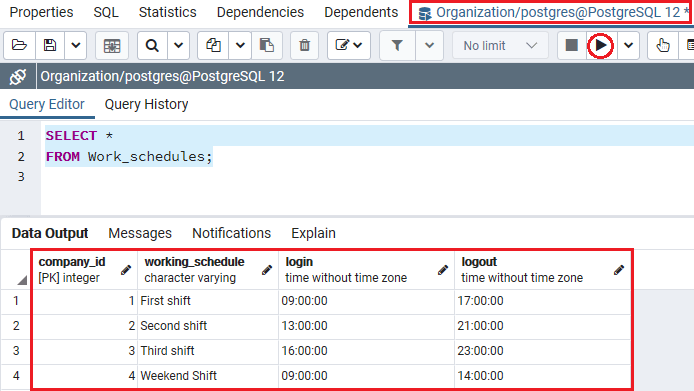This screenshot has width=694, height=391.
Task: Open the No limit rows dropdown
Action: click(500, 45)
